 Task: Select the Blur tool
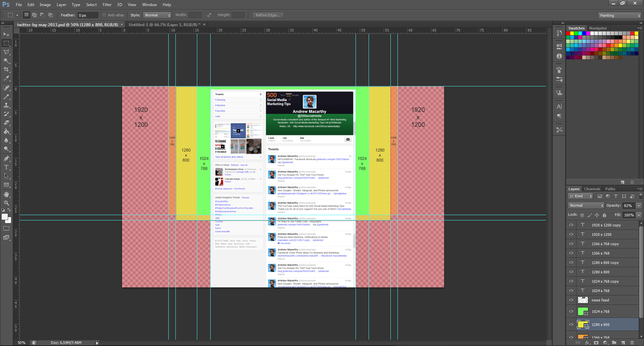click(6, 141)
